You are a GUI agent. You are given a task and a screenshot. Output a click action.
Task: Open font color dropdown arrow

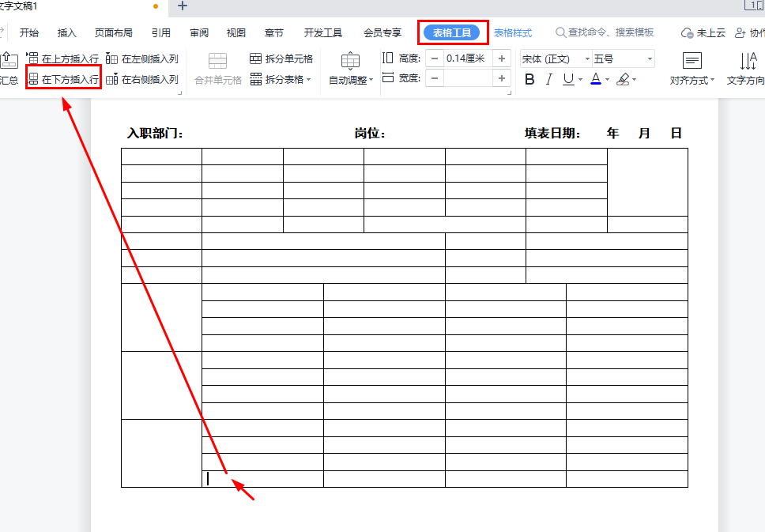(607, 79)
